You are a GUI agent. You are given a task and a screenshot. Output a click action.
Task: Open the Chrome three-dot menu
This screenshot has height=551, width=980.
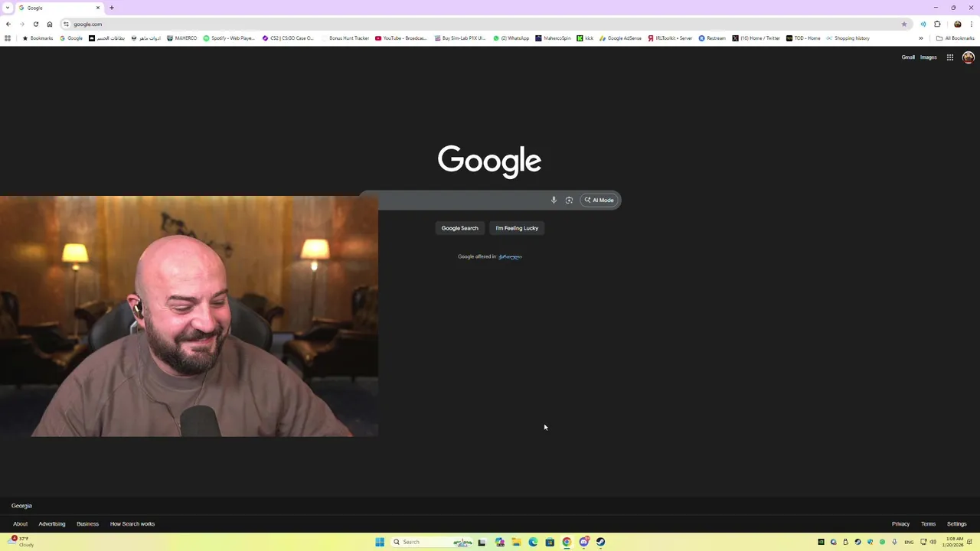coord(972,24)
